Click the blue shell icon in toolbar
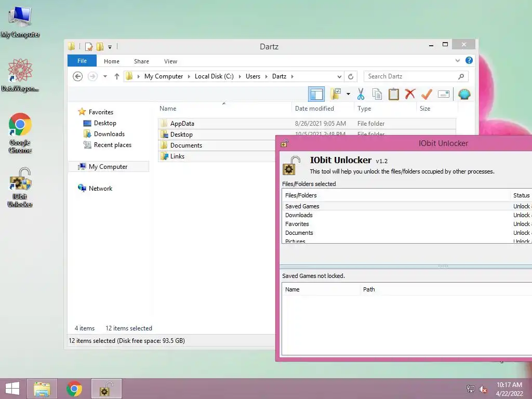Viewport: 532px width, 399px height. 464,94
